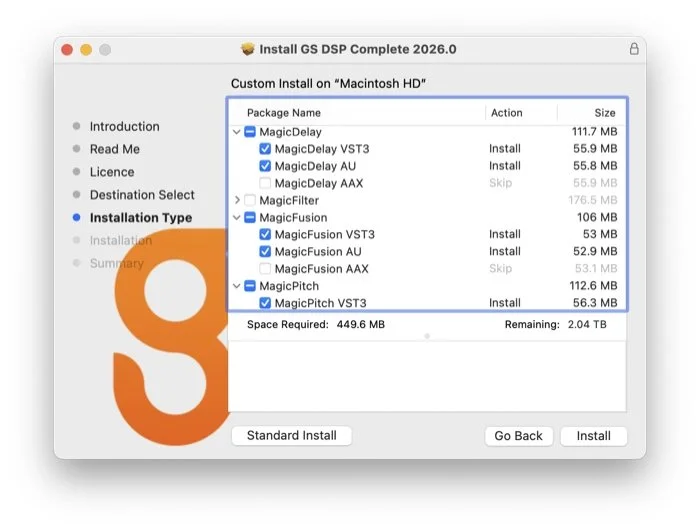Screen dimensions: 700x530
Task: Click the Standard Install button
Action: 292,435
